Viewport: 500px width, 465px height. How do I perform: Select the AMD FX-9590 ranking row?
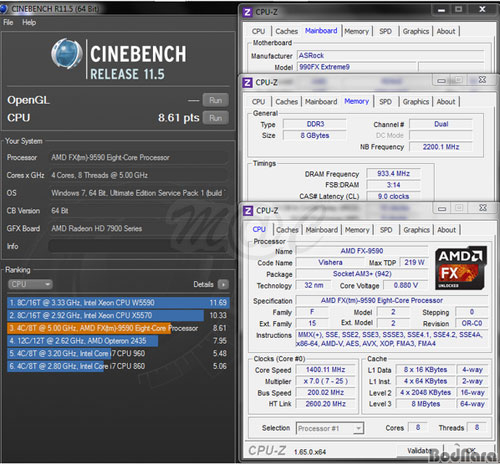click(x=118, y=328)
